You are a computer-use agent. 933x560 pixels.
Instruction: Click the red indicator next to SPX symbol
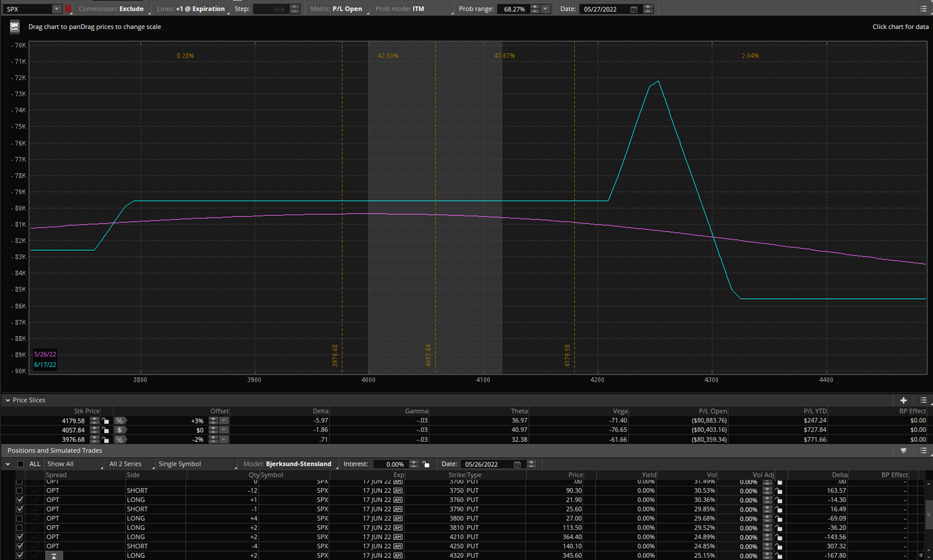(68, 9)
